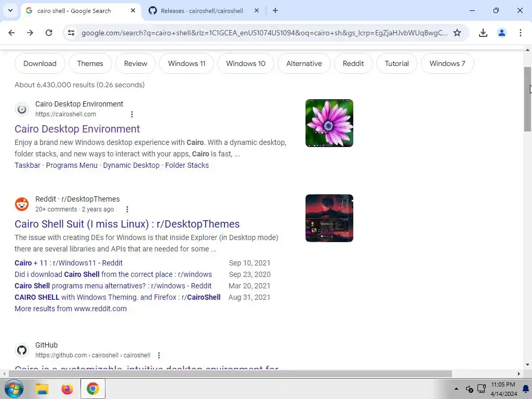The image size is (532, 399).
Task: Click the horizontal scrollbar thumb
Action: (x=230, y=374)
